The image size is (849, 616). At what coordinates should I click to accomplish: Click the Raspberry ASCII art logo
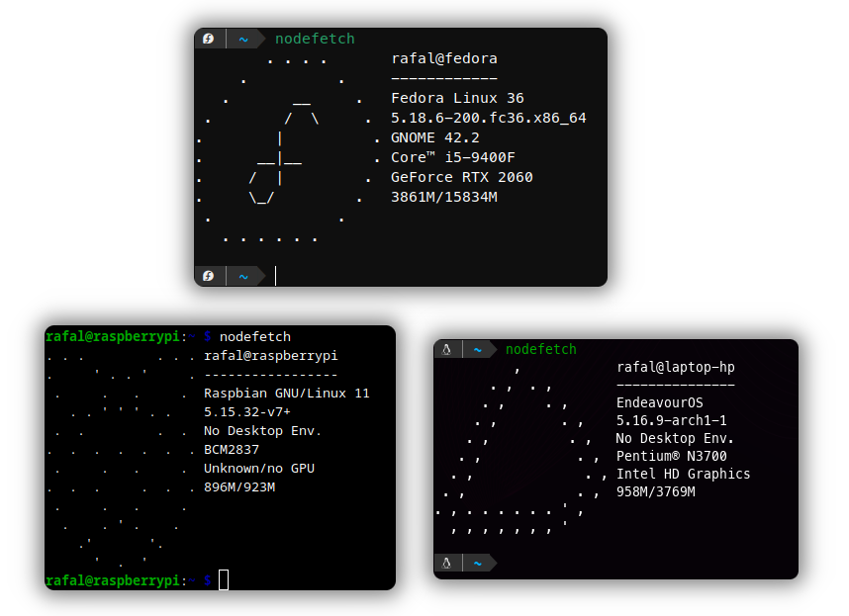tap(121, 459)
